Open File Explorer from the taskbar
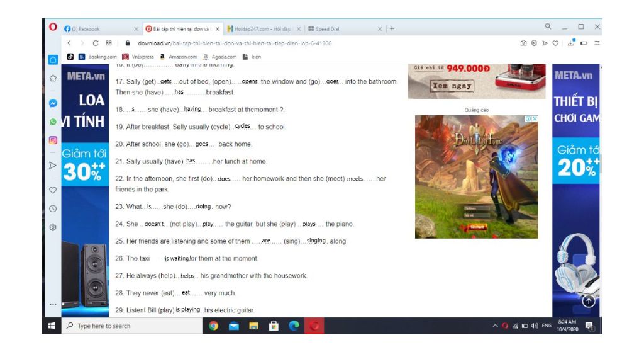The image size is (644, 352). [x=253, y=326]
